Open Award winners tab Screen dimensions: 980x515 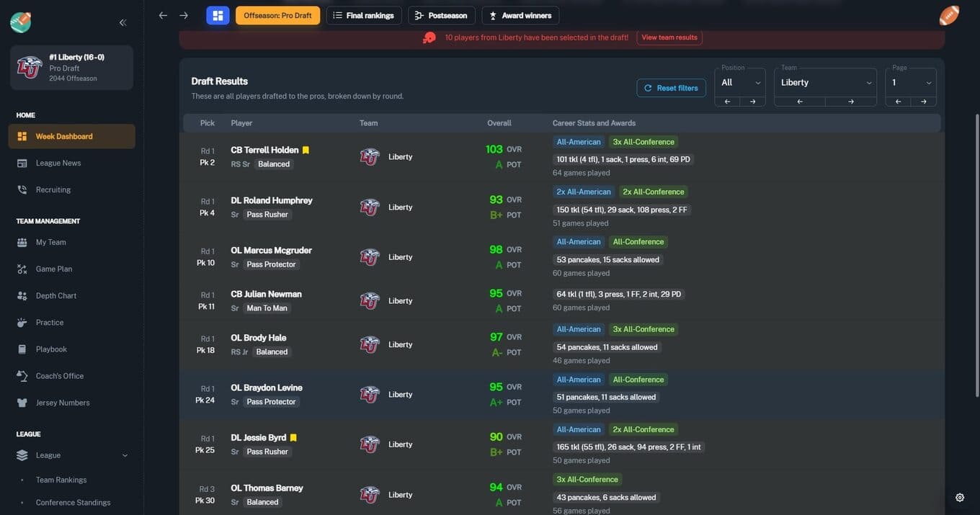tap(520, 15)
